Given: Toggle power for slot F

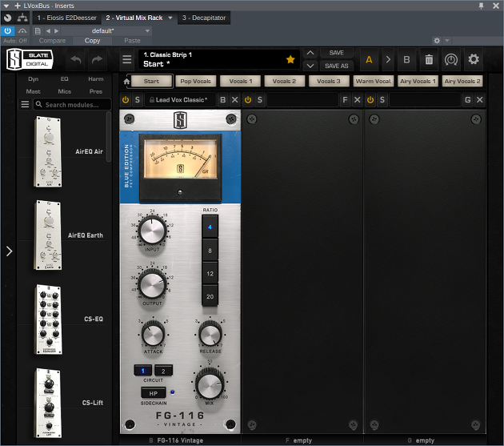Looking at the screenshot, I should click(248, 100).
